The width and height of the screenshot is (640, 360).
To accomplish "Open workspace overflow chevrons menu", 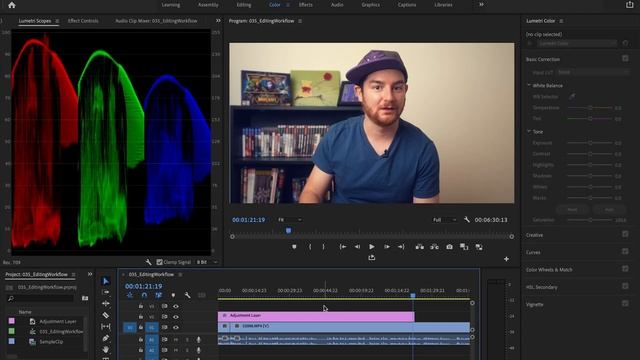I will coord(481,4).
